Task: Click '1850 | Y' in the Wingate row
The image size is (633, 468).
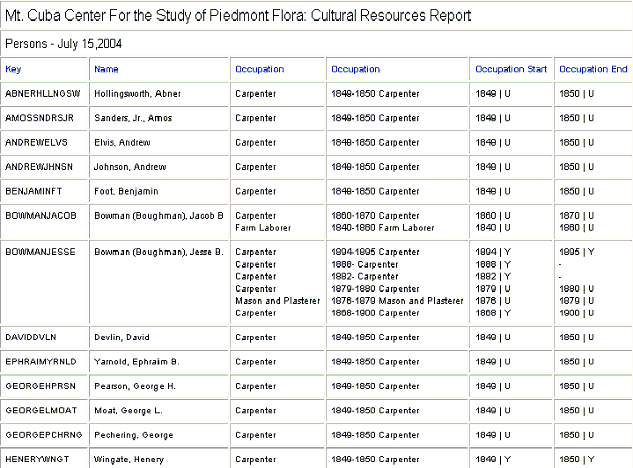Action: [576, 459]
